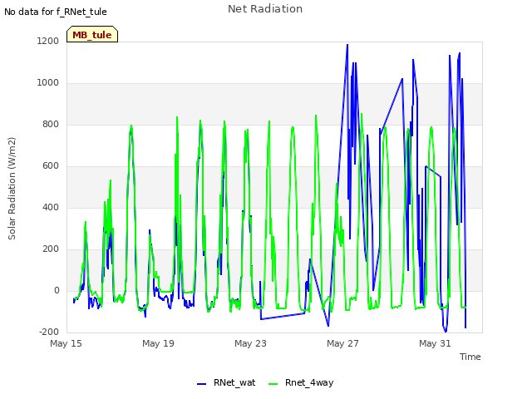Image resolution: width=532 pixels, height=399 pixels.
Task: Click the 0 y-axis label
Action: point(57,290)
